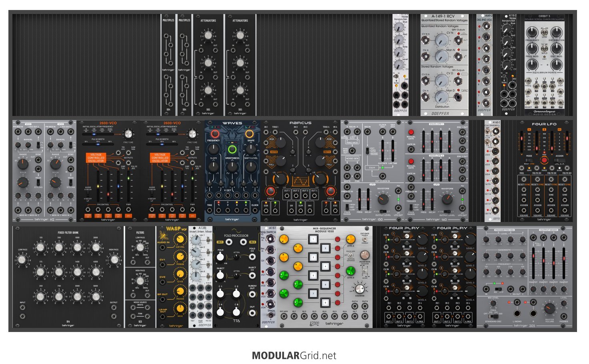
Task: Click the Low Pass knob on the 923 Filters module
Action: coord(140,248)
